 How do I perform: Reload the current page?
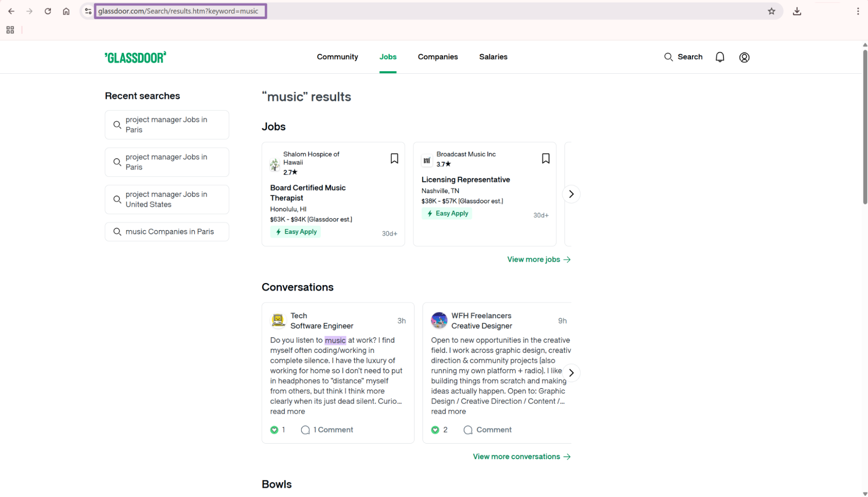(x=48, y=11)
